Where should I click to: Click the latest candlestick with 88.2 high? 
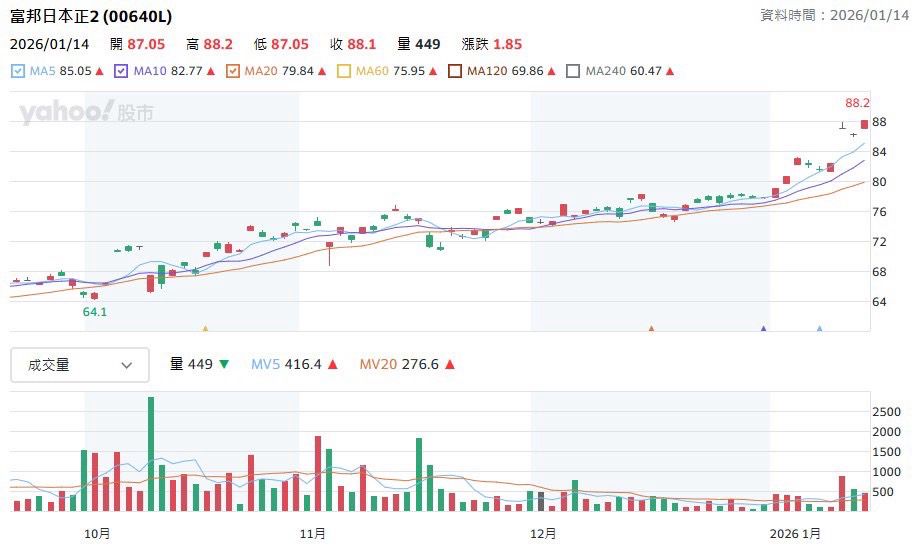click(864, 124)
